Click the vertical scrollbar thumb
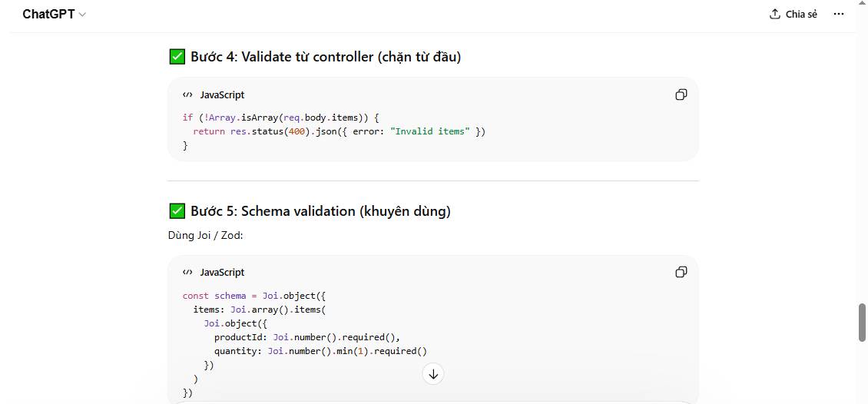 [x=862, y=323]
